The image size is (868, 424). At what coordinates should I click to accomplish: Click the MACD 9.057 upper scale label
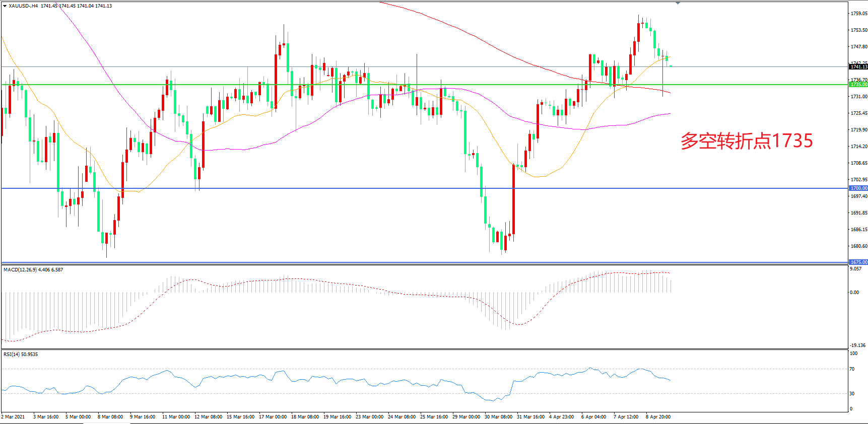[x=855, y=269]
